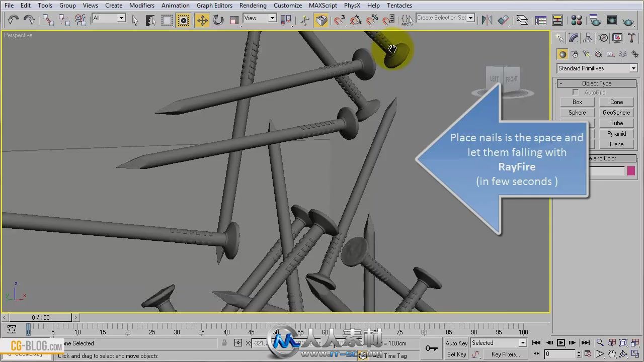
Task: Open the Select by Name list
Action: click(x=150, y=20)
